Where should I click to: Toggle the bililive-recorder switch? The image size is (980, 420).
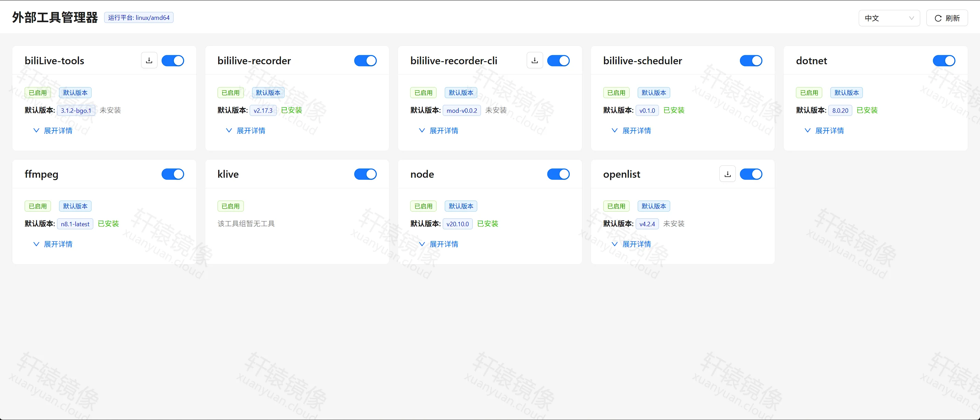point(365,60)
